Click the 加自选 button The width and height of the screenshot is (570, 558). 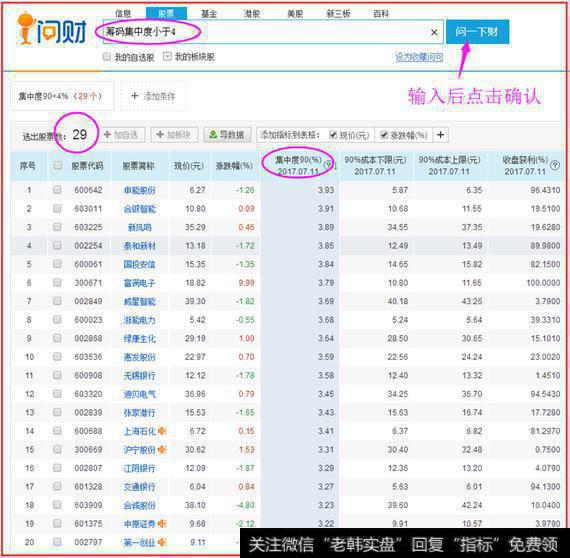(x=122, y=135)
